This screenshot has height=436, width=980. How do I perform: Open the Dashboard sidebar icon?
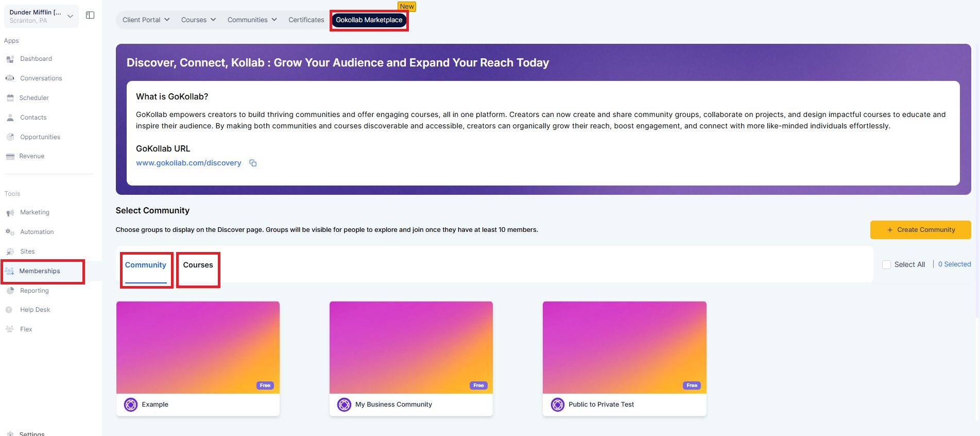point(10,59)
